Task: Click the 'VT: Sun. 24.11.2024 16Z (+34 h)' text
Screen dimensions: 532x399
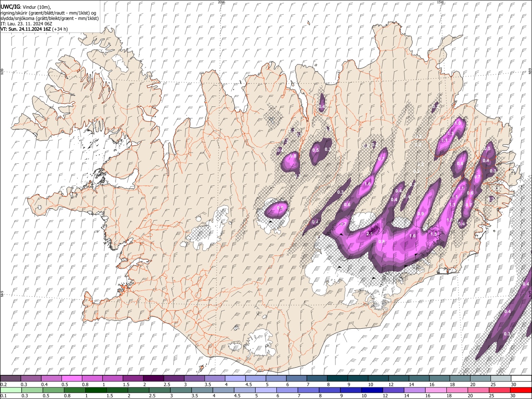Action: pyautogui.click(x=34, y=29)
